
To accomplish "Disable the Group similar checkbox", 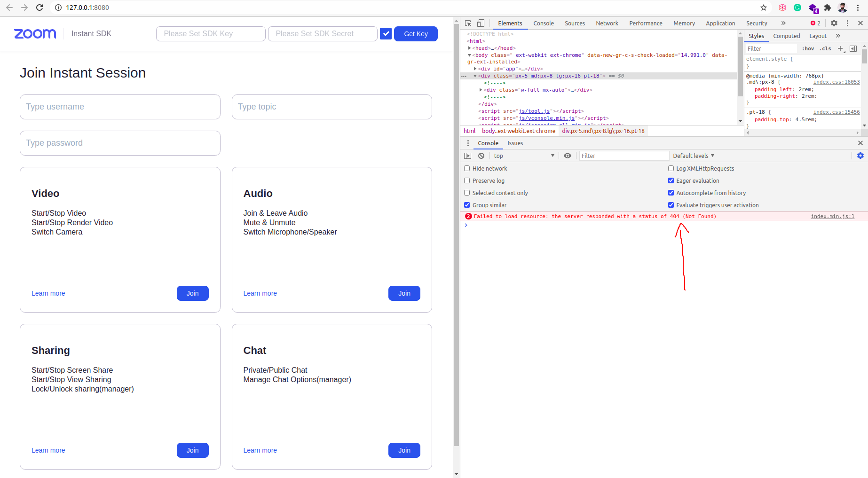I will (467, 205).
